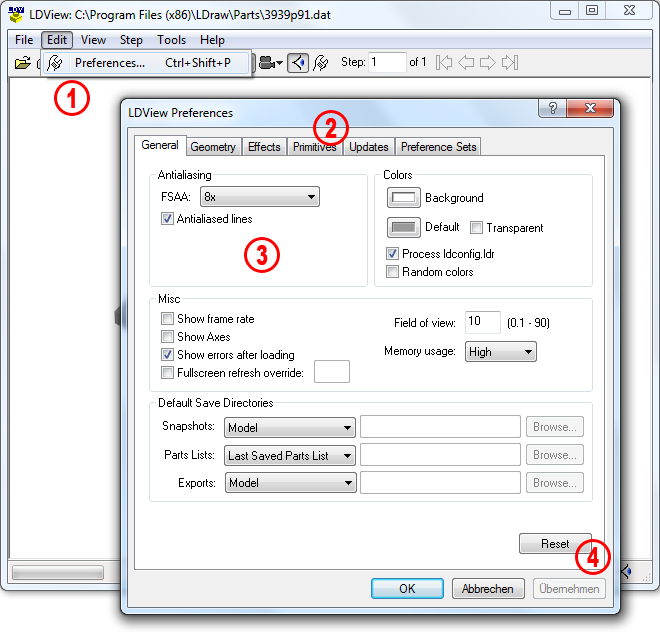Go to first step arrow icon
This screenshot has width=660, height=632.
click(444, 63)
